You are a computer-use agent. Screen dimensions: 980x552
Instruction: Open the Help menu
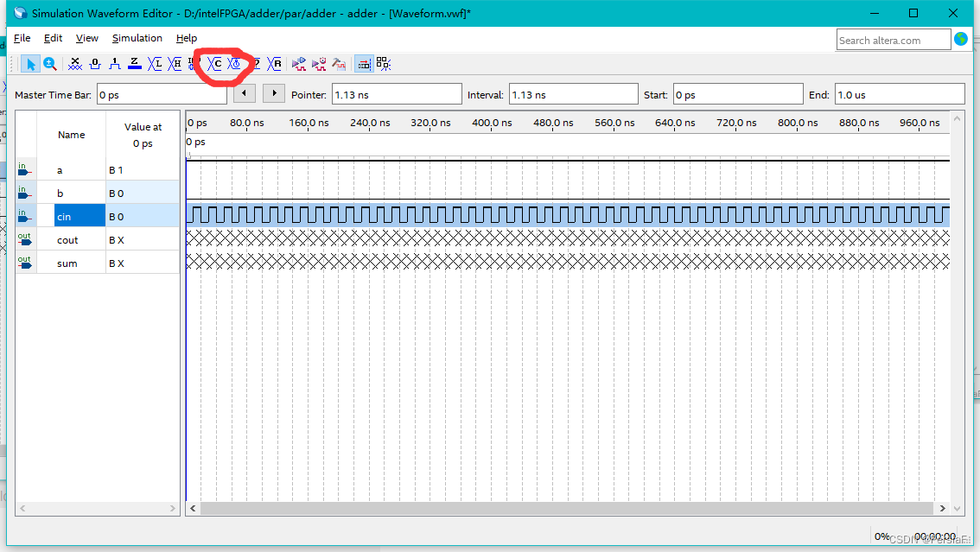point(187,38)
